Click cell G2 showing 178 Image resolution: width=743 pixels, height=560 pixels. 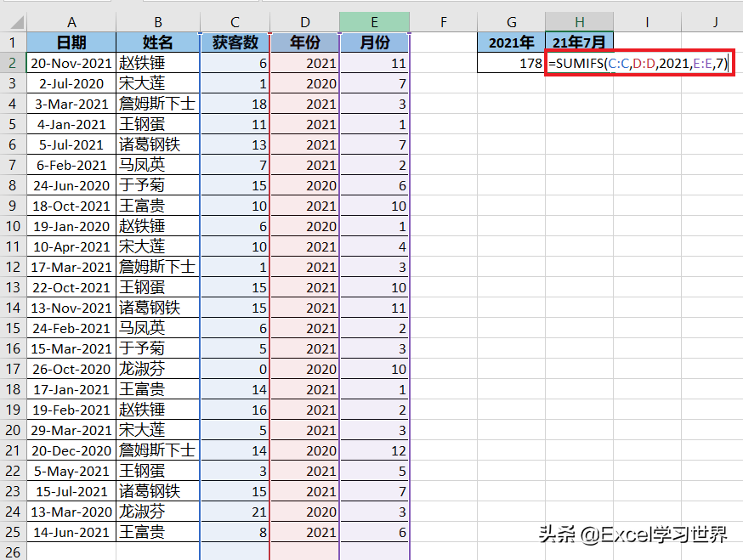click(511, 63)
